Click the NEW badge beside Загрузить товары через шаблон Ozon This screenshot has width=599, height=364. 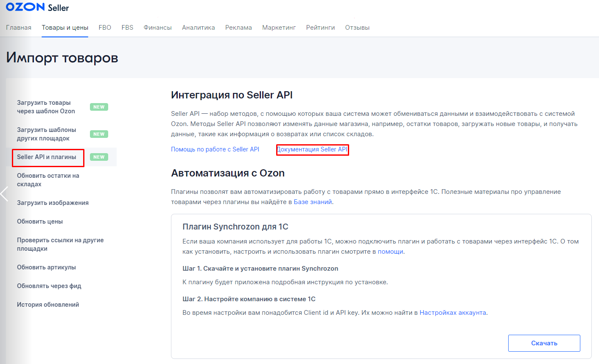(x=99, y=107)
